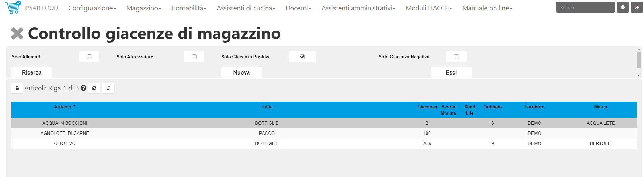Screen dimensions: 644x177
Task: Click the filter panel vertical scrollbar
Action: pyautogui.click(x=639, y=60)
